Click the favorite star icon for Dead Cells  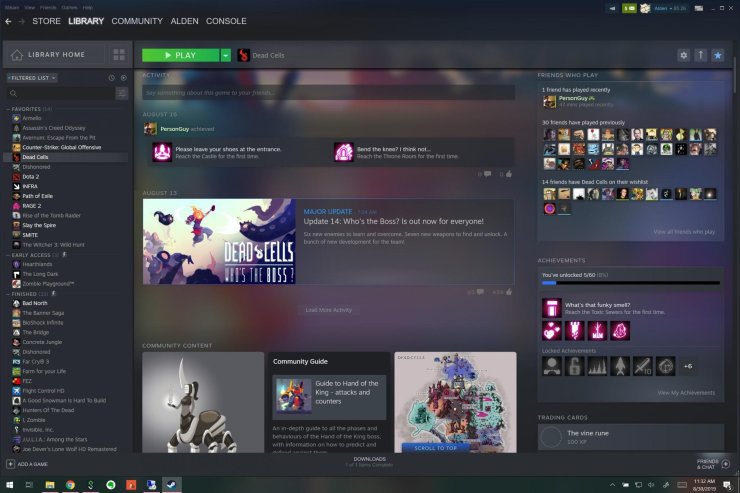(718, 56)
